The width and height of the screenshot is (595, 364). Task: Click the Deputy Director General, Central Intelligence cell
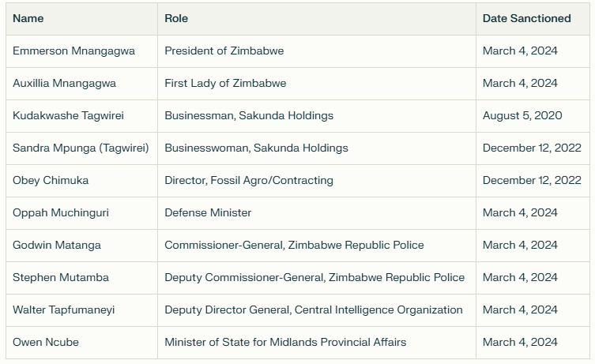tap(313, 310)
